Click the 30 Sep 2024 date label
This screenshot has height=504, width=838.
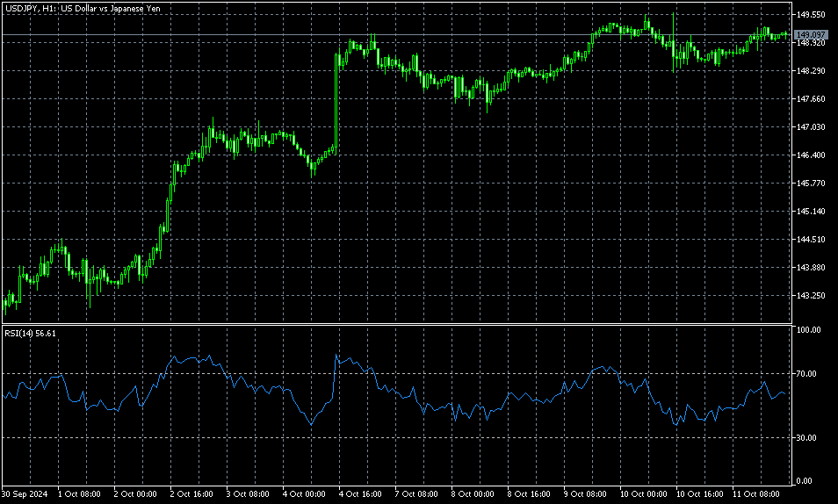coord(25,494)
